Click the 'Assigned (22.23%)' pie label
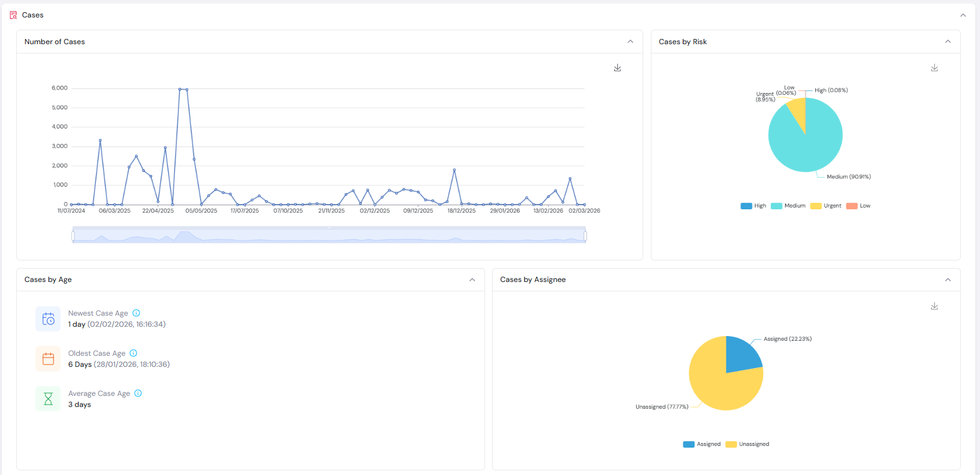This screenshot has height=475, width=980. (787, 339)
